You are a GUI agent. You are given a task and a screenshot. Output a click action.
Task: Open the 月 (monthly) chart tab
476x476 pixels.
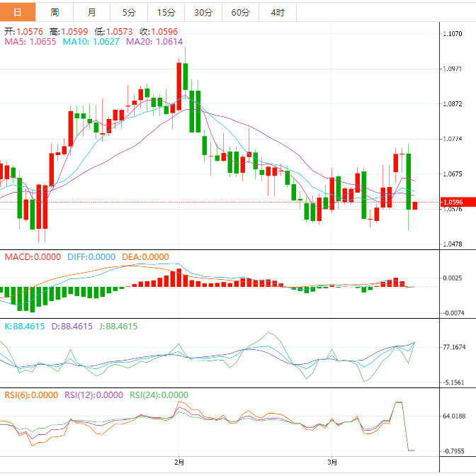92,12
